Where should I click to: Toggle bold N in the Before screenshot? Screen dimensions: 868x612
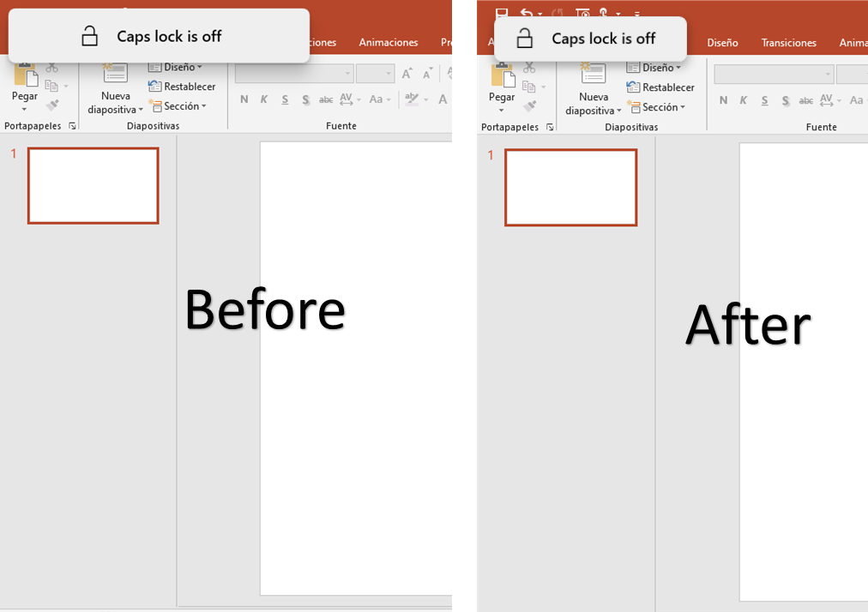tap(244, 99)
